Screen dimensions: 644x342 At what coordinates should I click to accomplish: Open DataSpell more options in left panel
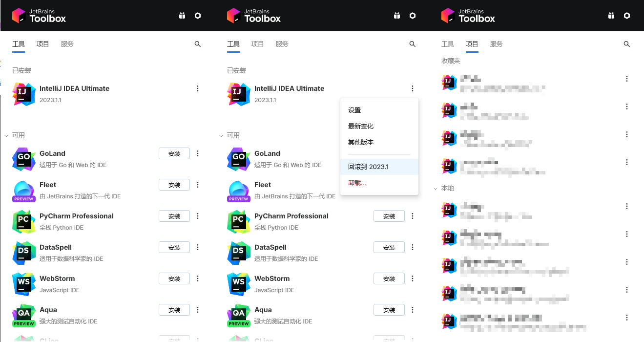(x=198, y=247)
